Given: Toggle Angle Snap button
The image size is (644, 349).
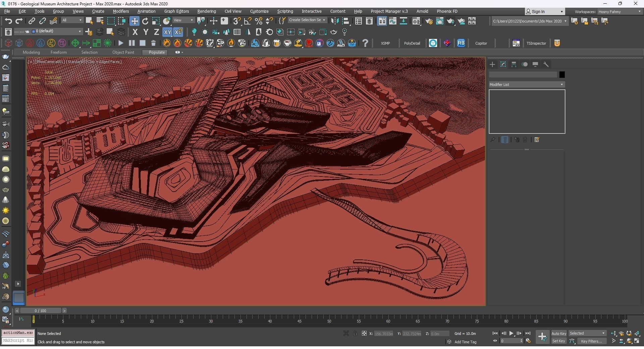Looking at the screenshot, I should point(248,21).
